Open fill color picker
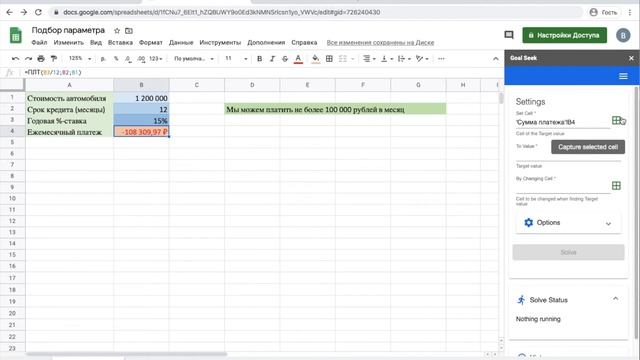 (316, 59)
